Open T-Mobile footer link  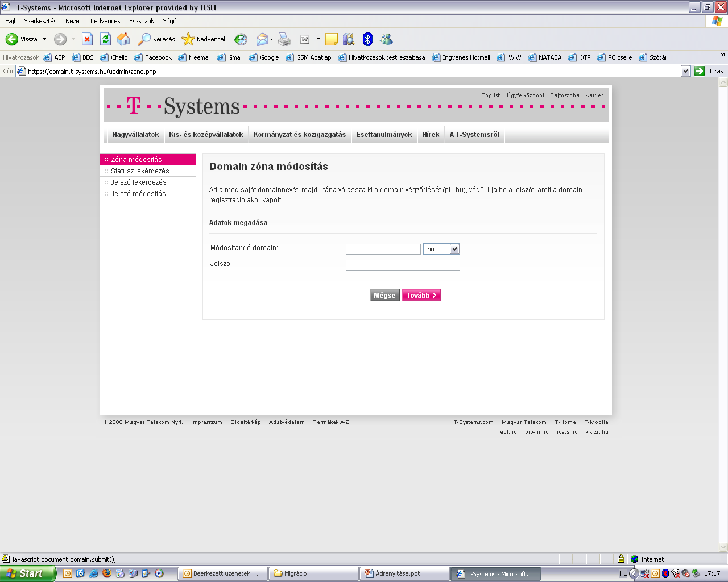point(596,422)
